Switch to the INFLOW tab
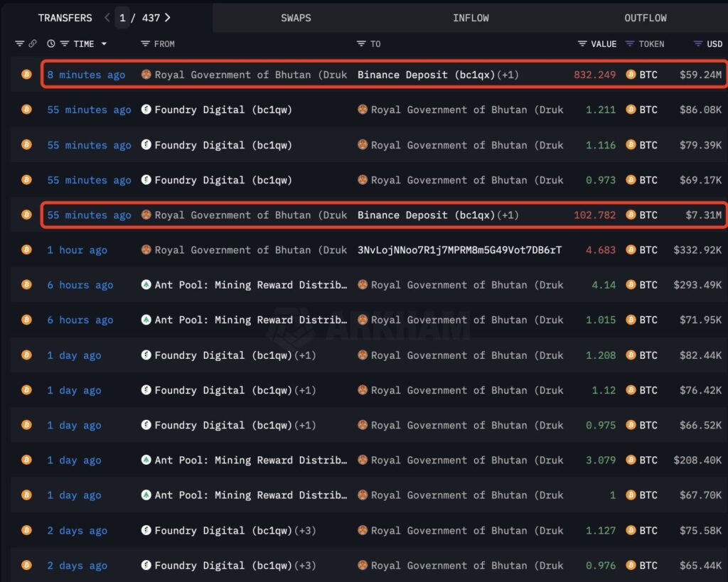This screenshot has height=582, width=728. pos(471,18)
